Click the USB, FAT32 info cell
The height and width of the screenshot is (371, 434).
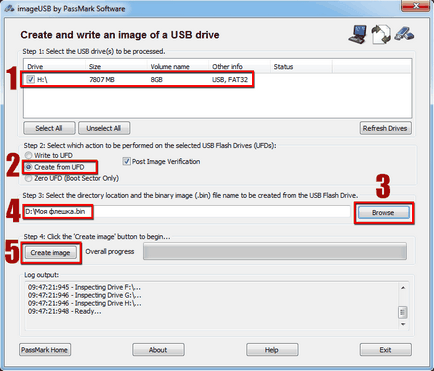pyautogui.click(x=230, y=80)
